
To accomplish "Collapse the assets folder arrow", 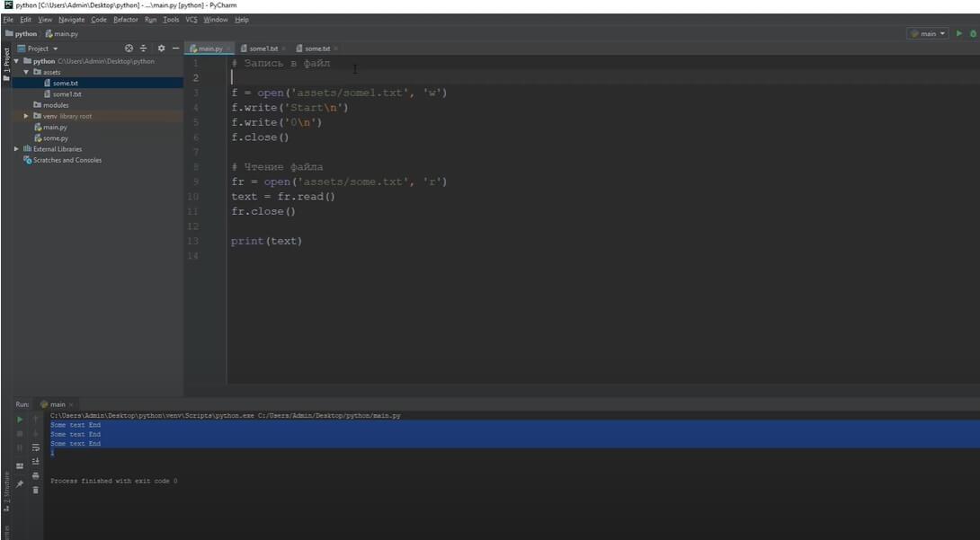I will (x=26, y=73).
